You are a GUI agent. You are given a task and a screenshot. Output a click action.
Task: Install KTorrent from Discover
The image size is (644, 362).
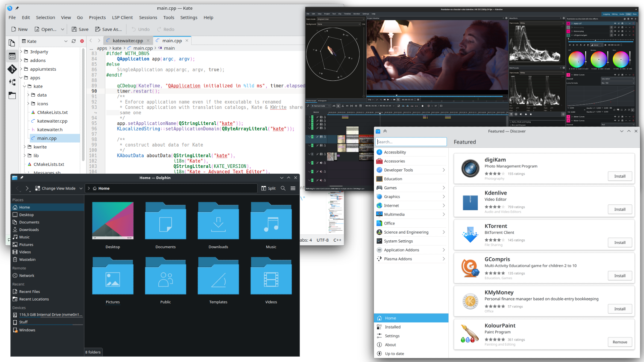click(x=620, y=243)
